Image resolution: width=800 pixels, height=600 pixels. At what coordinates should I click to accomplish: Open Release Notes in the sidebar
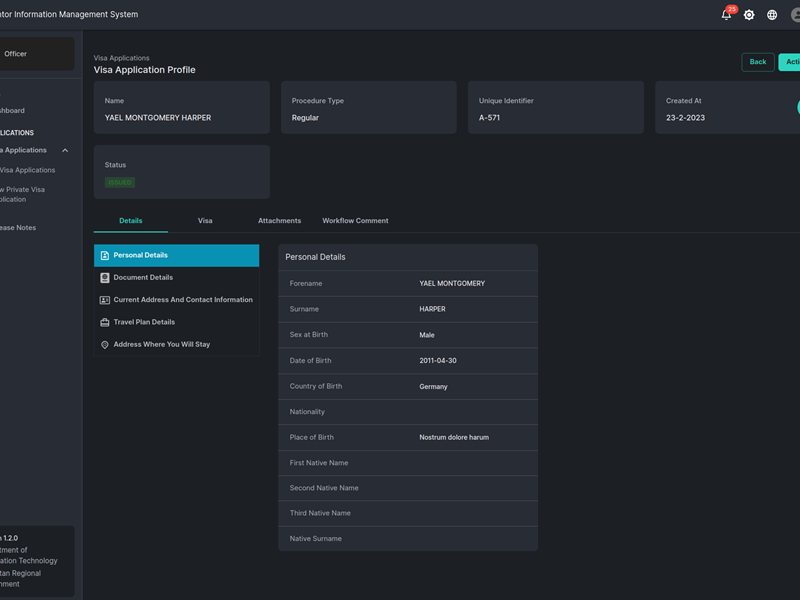click(18, 228)
